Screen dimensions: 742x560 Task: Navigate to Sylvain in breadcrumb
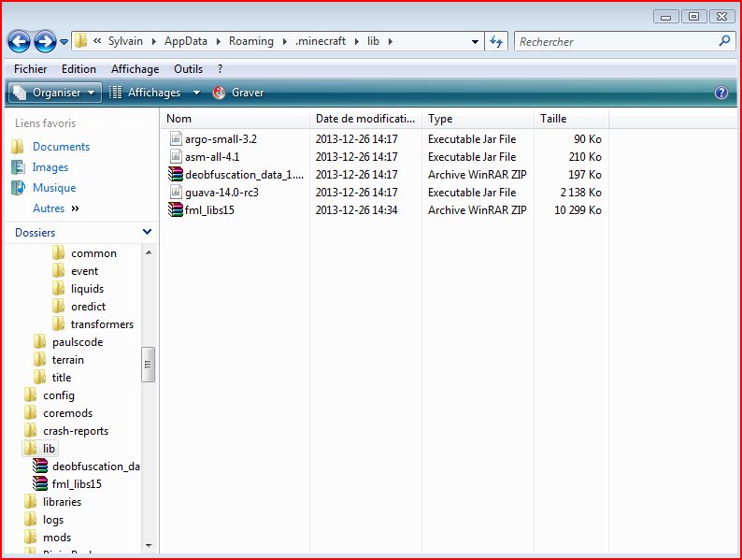125,41
